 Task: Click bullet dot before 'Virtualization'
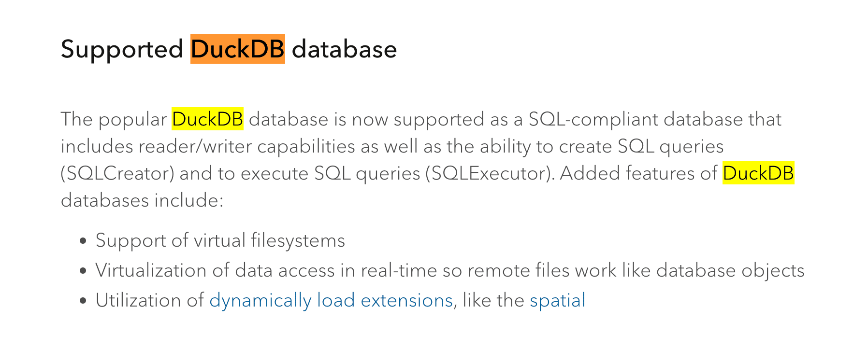[x=83, y=271]
